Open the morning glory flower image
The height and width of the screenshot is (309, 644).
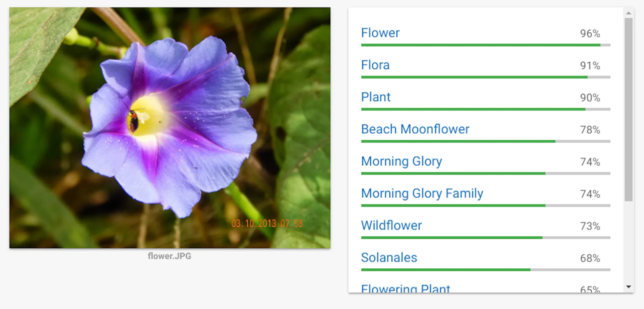click(x=170, y=128)
